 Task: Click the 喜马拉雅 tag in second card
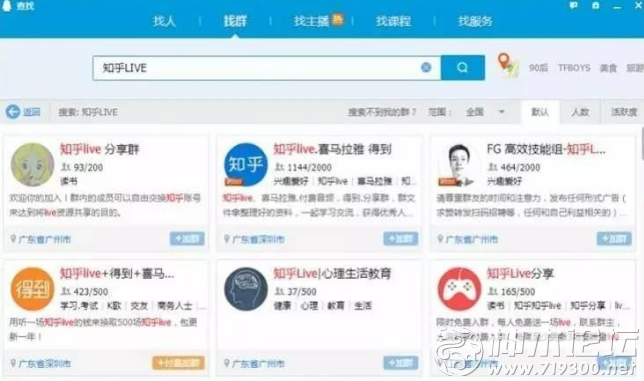click(374, 181)
